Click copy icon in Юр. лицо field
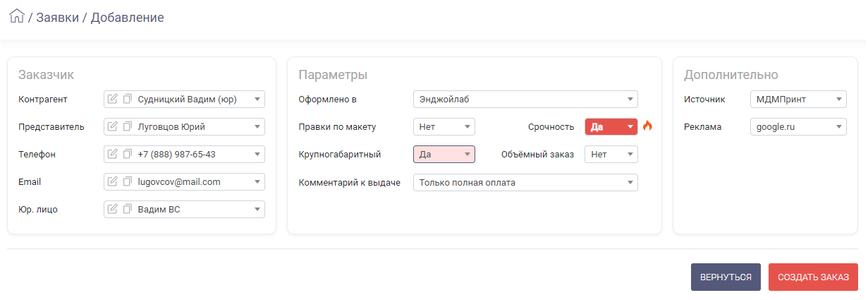The image size is (868, 300). coord(128,210)
